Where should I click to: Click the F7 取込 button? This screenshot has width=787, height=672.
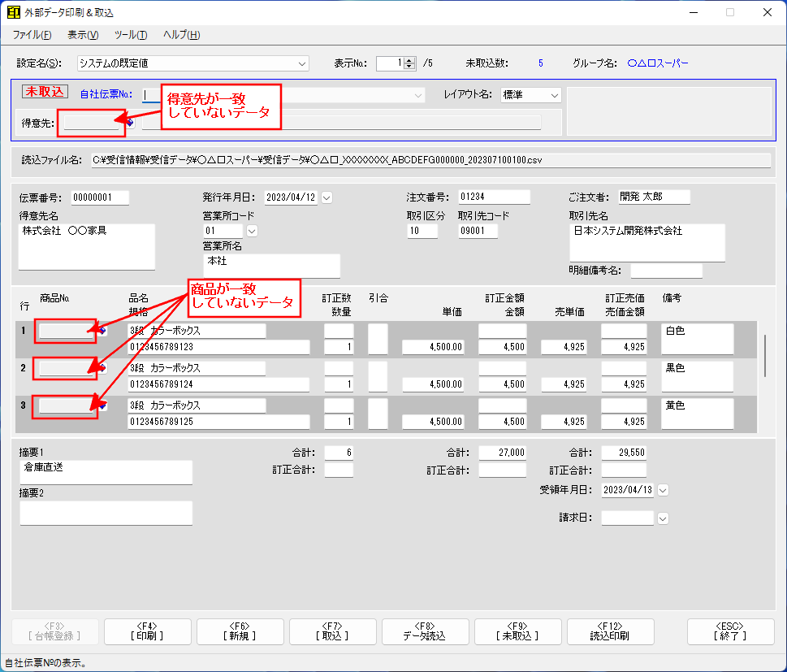tap(333, 631)
